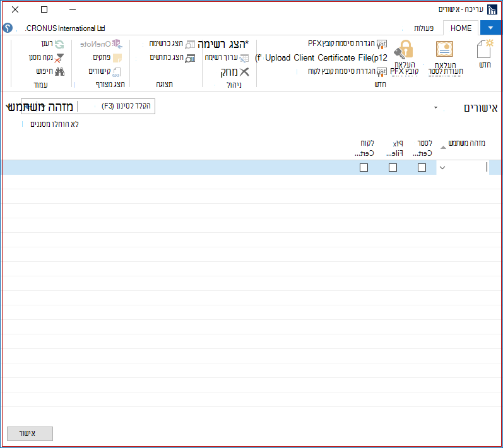Click the חיפוש binoculars find icon
The image size is (503, 448).
[x=59, y=72]
